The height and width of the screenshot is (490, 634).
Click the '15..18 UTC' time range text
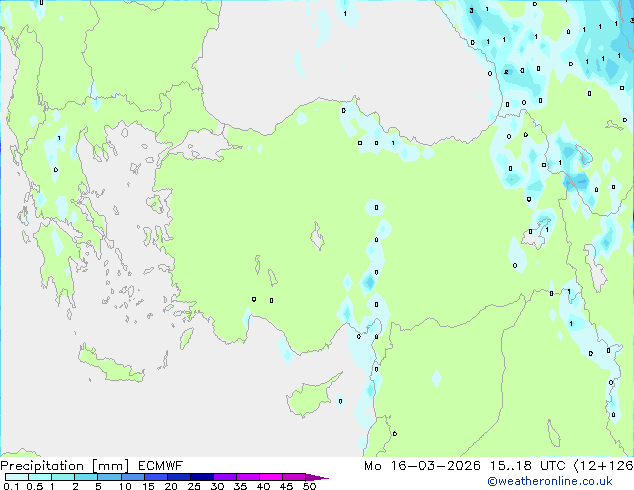(527, 466)
